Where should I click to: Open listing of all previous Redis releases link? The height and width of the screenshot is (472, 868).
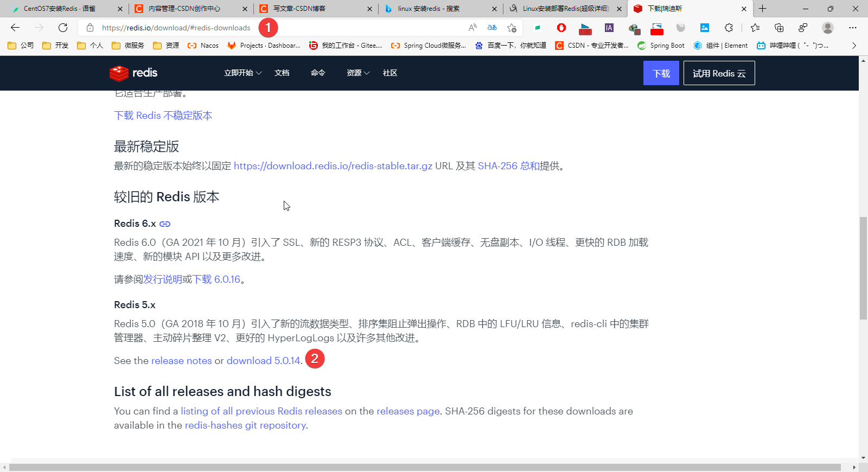(261, 411)
